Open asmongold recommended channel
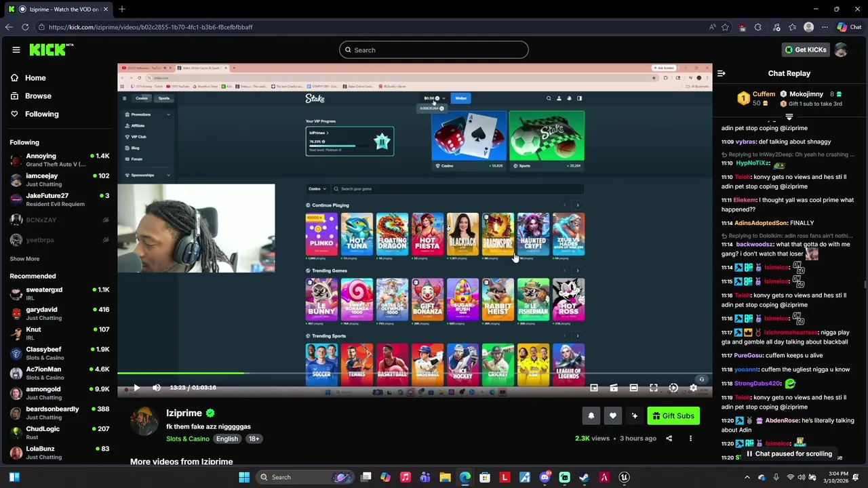 59,392
